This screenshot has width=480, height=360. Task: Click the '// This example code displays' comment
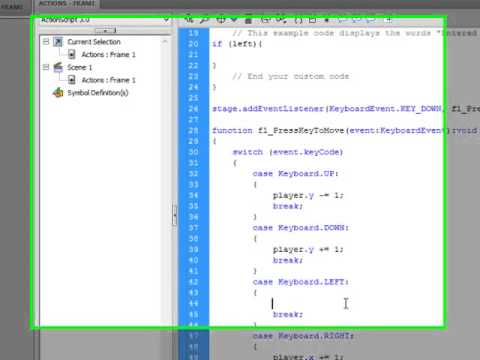[x=355, y=33]
